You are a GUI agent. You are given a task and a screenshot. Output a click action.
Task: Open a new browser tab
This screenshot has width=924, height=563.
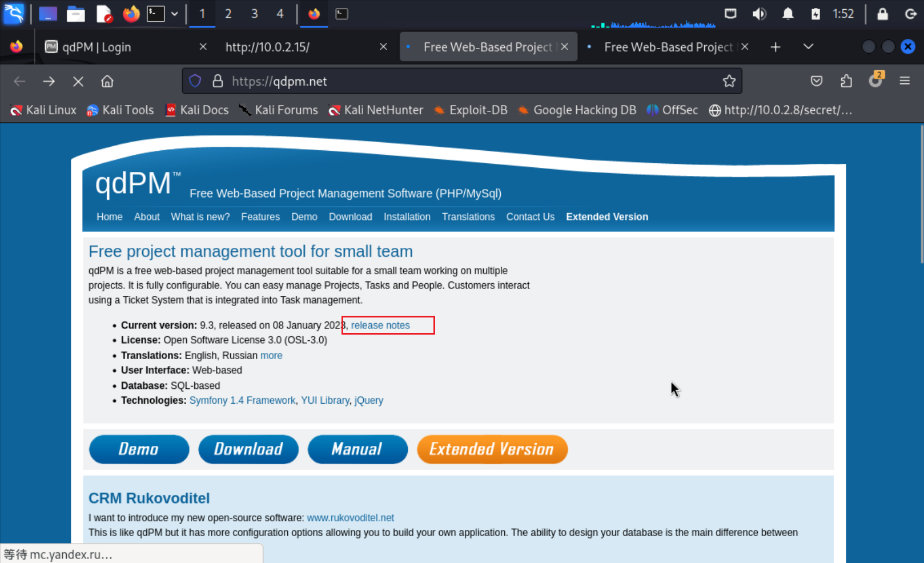point(775,47)
